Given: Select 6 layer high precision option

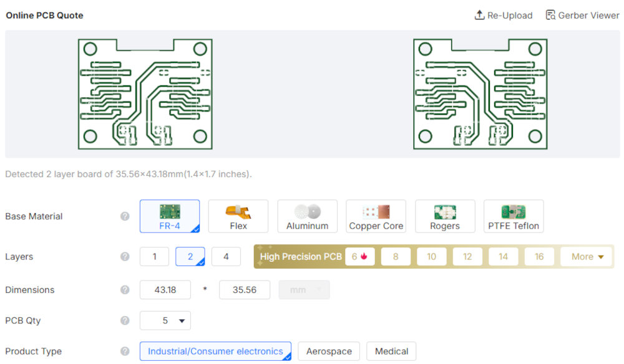Looking at the screenshot, I should (360, 257).
